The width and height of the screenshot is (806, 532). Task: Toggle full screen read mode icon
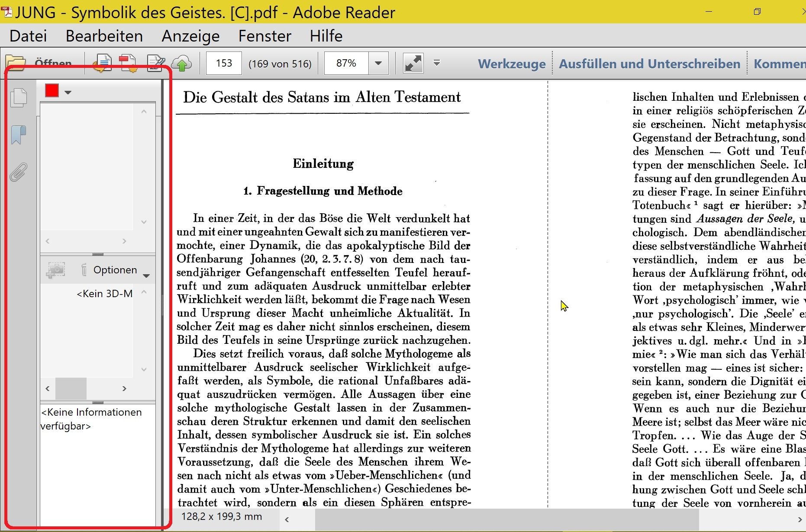(x=413, y=64)
